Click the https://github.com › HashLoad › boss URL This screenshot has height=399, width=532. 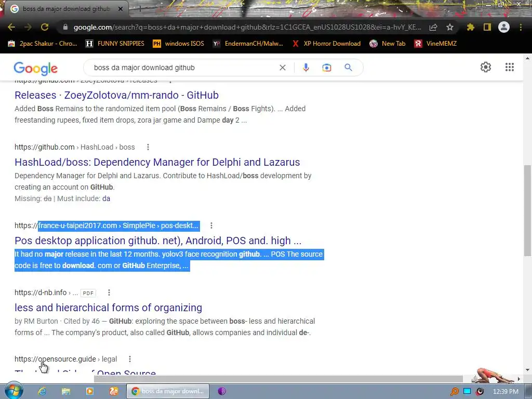(75, 147)
